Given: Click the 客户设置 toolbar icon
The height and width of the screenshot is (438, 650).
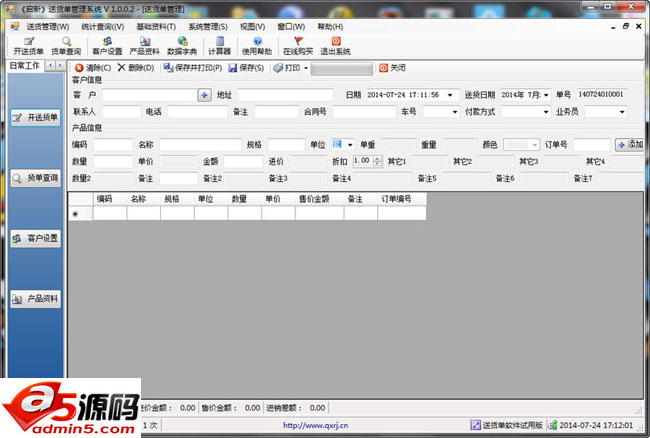Looking at the screenshot, I should pos(107,45).
